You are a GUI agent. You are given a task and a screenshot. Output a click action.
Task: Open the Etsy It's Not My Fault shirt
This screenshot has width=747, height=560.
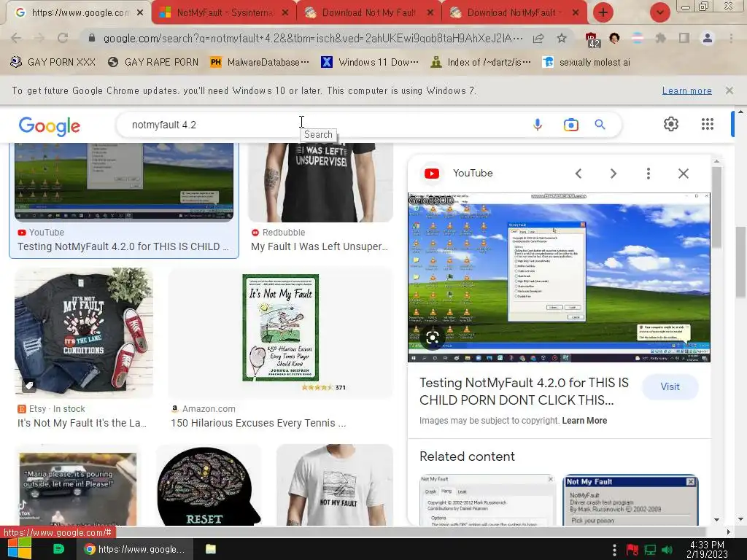tap(83, 349)
